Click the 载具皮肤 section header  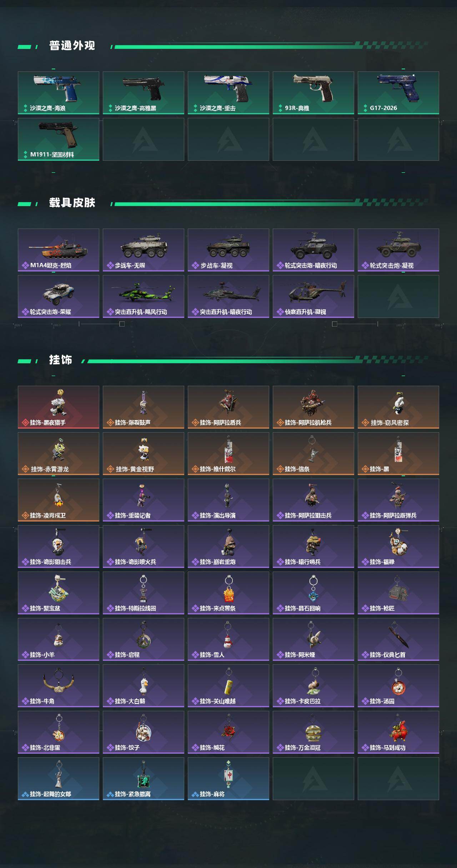72,203
